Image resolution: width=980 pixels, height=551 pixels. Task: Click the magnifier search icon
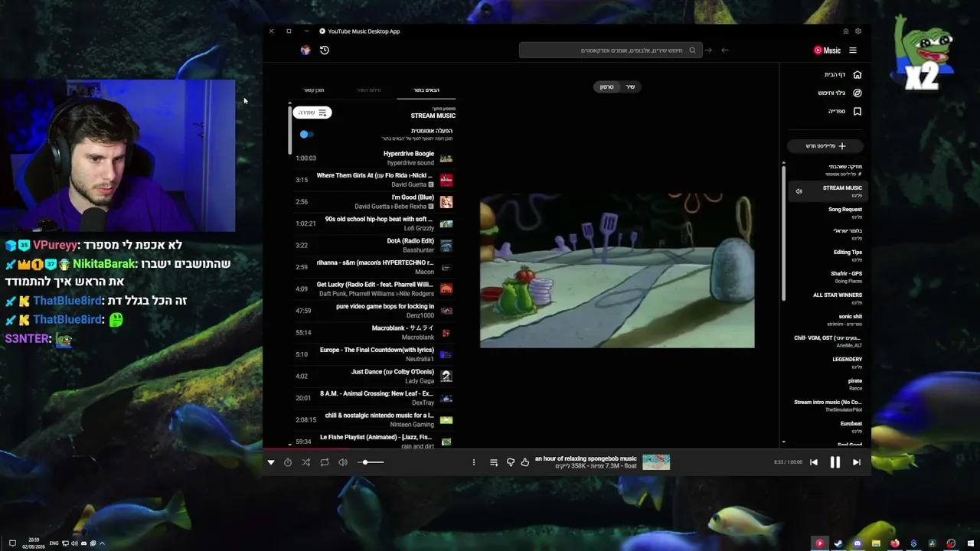[x=692, y=51]
